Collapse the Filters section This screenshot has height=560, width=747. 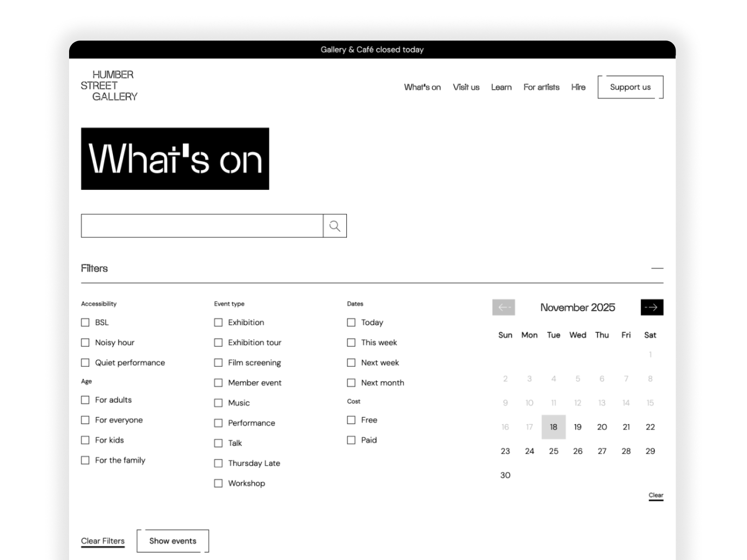tap(657, 268)
